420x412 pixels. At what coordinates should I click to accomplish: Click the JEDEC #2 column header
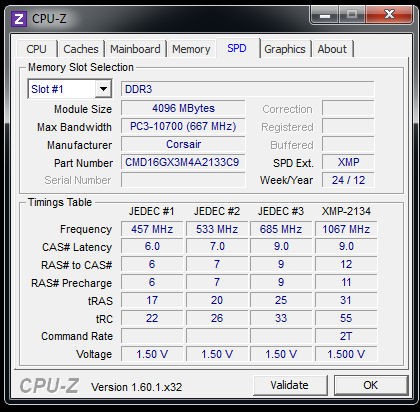click(x=217, y=211)
